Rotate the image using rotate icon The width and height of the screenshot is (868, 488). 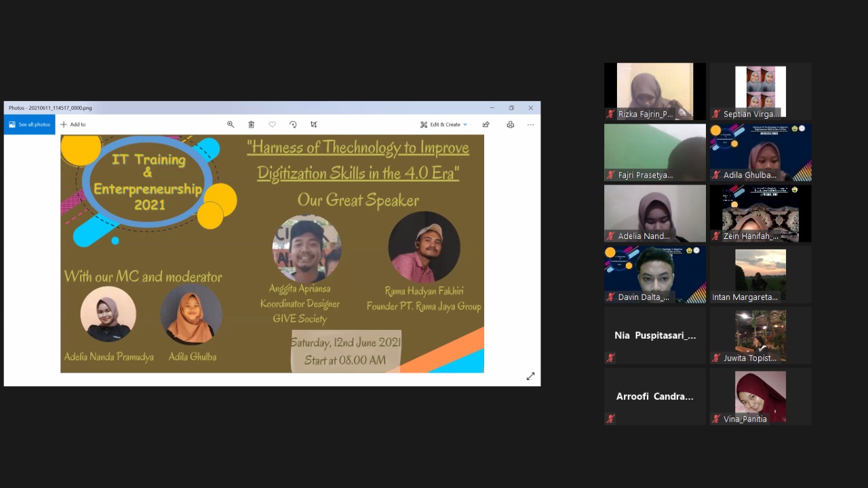293,125
